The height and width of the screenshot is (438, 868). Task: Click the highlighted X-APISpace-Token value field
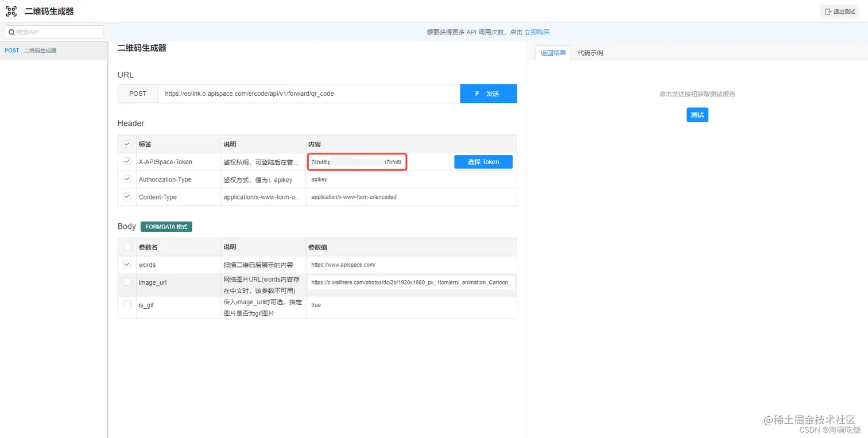356,161
